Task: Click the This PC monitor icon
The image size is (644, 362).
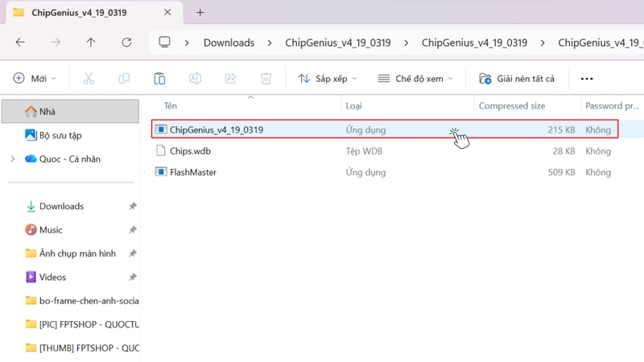Action: [165, 43]
